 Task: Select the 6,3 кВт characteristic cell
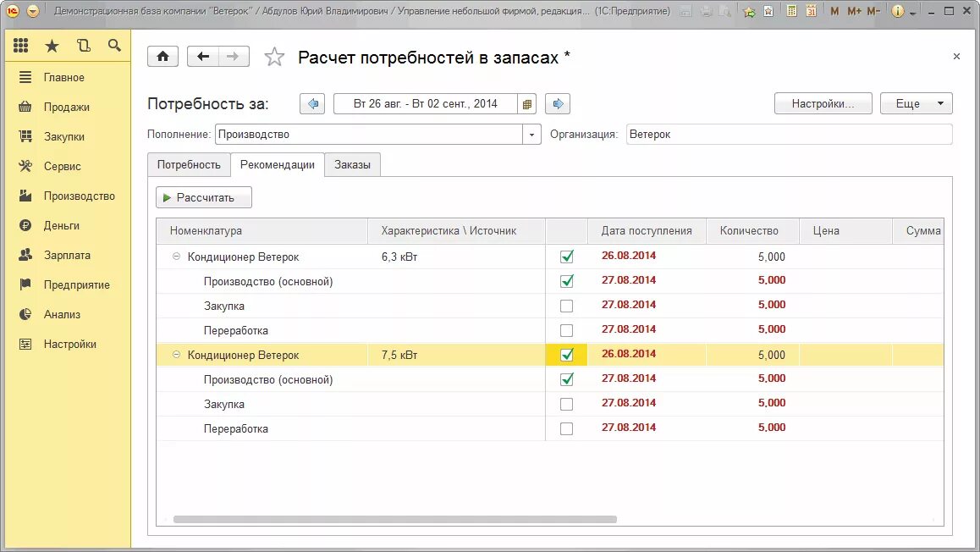456,257
